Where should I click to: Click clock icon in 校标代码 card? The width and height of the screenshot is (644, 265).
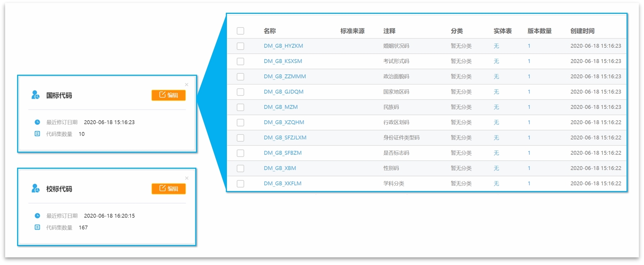(x=37, y=215)
